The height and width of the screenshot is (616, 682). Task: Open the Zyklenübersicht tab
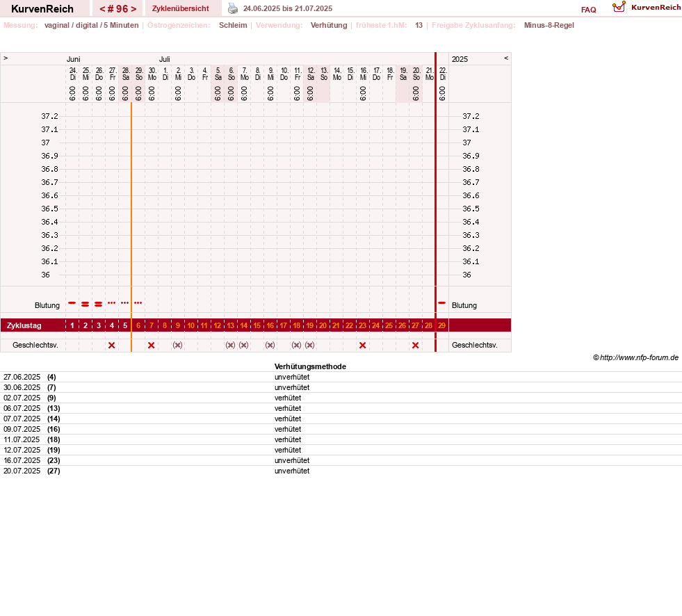click(181, 8)
